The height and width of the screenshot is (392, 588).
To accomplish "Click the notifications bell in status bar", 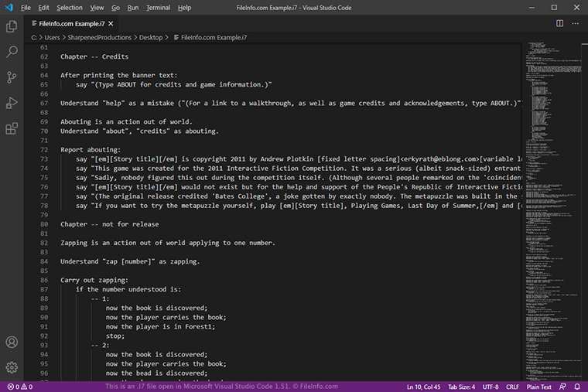I will pyautogui.click(x=578, y=387).
